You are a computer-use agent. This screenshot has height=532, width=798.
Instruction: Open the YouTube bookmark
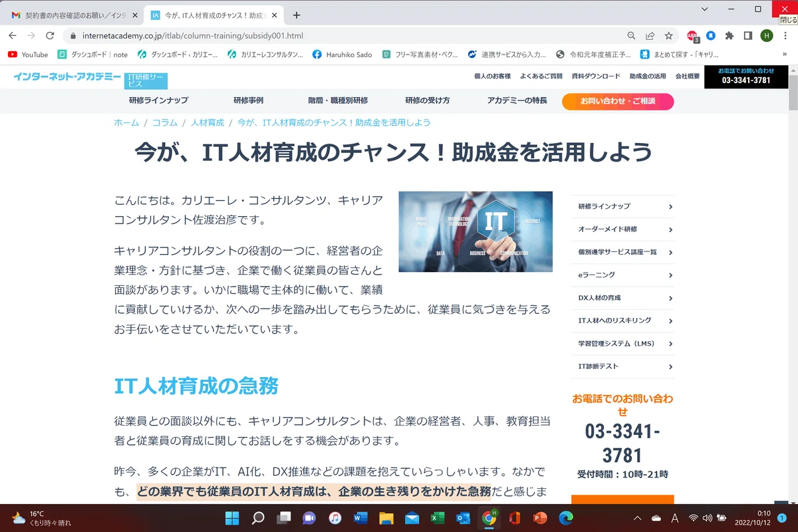28,55
